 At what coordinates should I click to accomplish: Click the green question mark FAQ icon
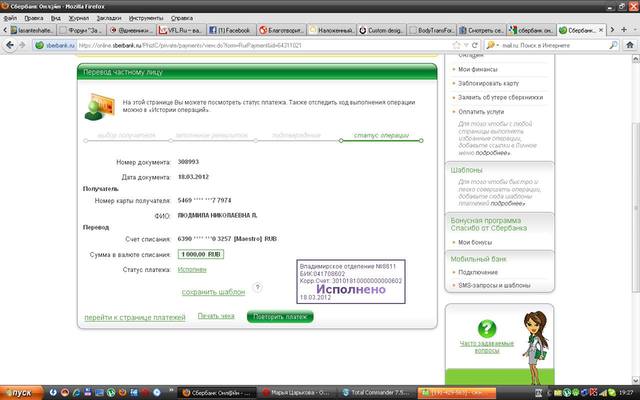coord(487,329)
